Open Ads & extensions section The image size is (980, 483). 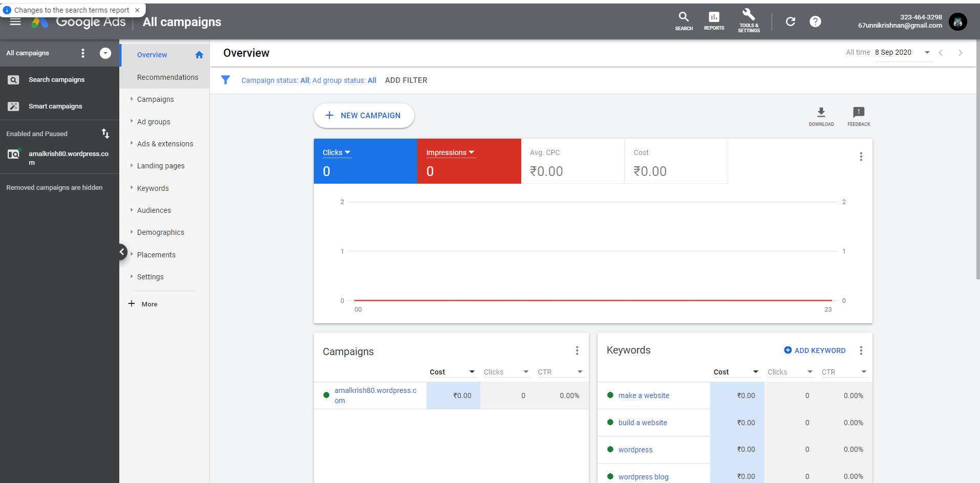(165, 144)
